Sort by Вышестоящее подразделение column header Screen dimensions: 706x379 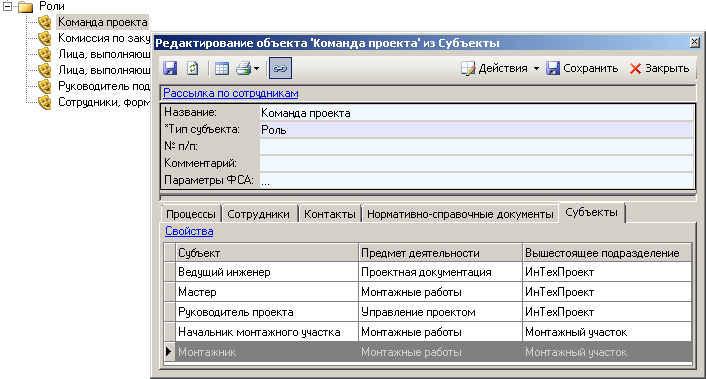pyautogui.click(x=607, y=253)
